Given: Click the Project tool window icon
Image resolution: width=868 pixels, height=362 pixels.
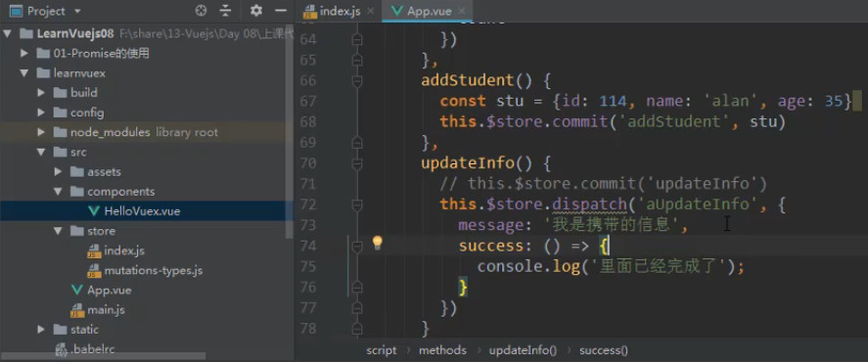Looking at the screenshot, I should (x=17, y=11).
